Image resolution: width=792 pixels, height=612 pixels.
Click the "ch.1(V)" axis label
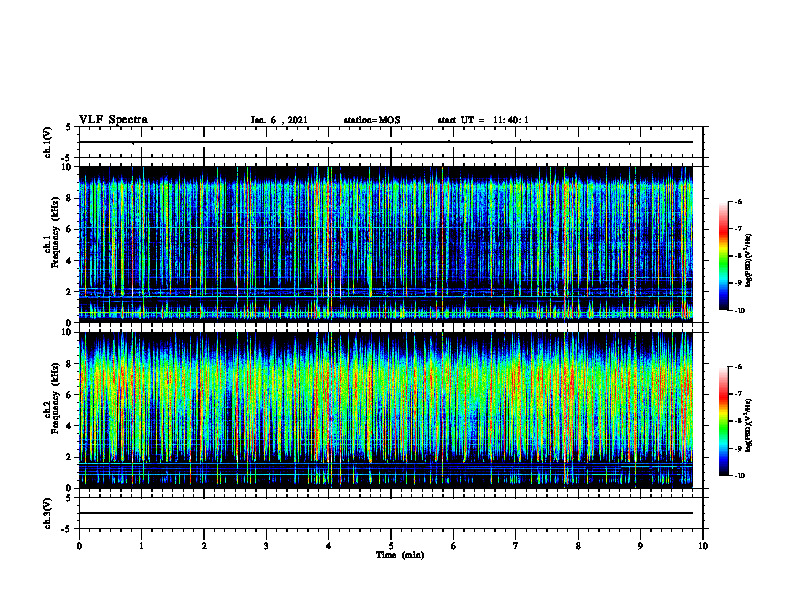pos(48,142)
